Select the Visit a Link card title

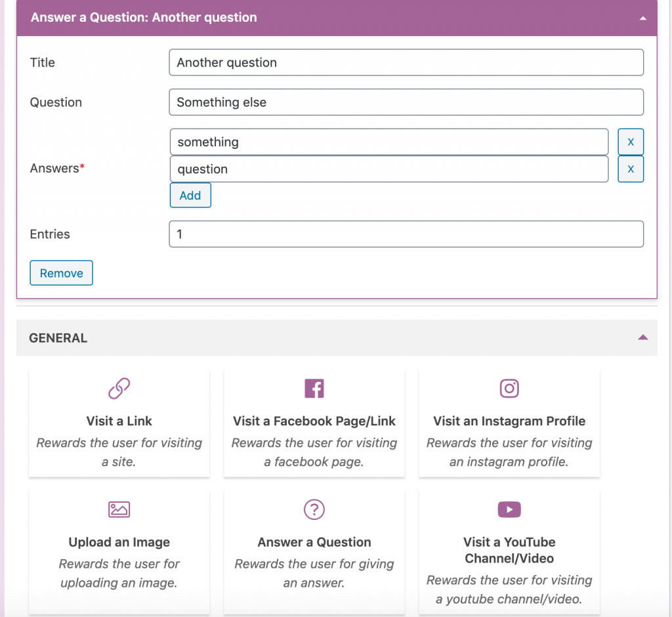pyautogui.click(x=119, y=421)
